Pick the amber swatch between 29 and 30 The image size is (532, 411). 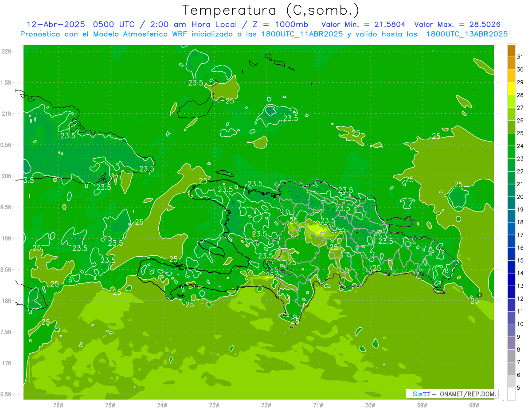click(511, 76)
